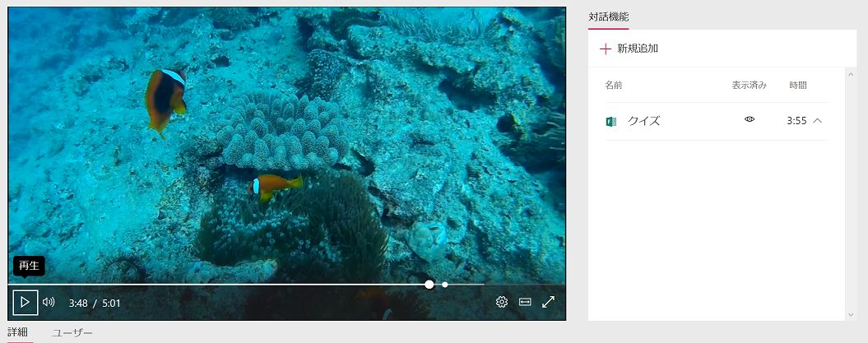Select the クイズ interaction entry

[717, 121]
